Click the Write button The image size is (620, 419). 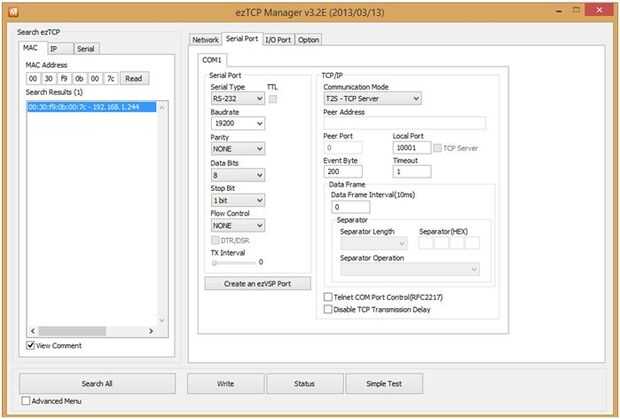tap(226, 383)
